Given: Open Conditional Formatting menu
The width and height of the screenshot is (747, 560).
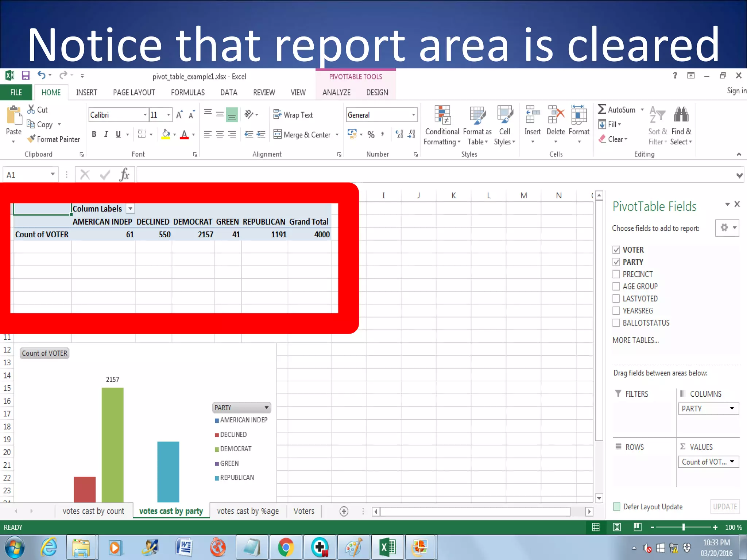Looking at the screenshot, I should tap(442, 126).
